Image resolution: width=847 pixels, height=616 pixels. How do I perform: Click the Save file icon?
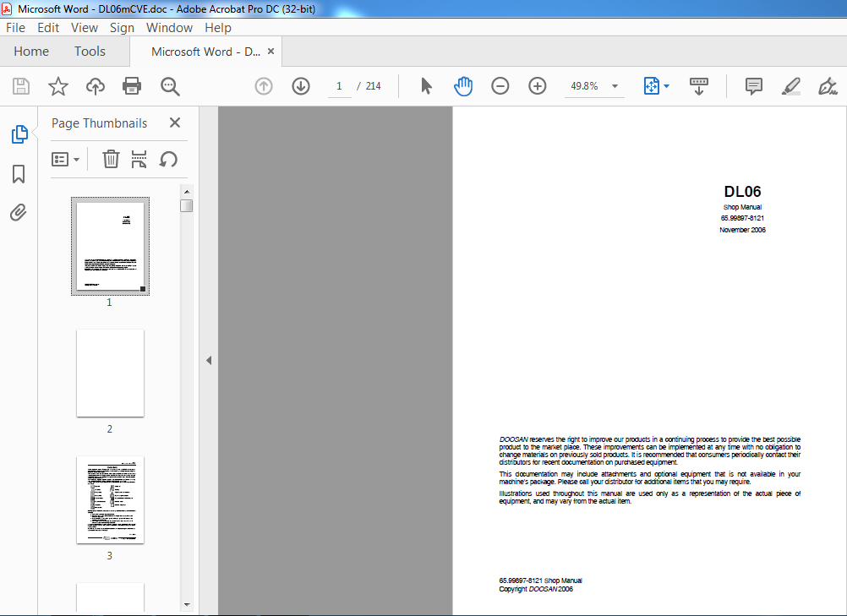pos(21,86)
